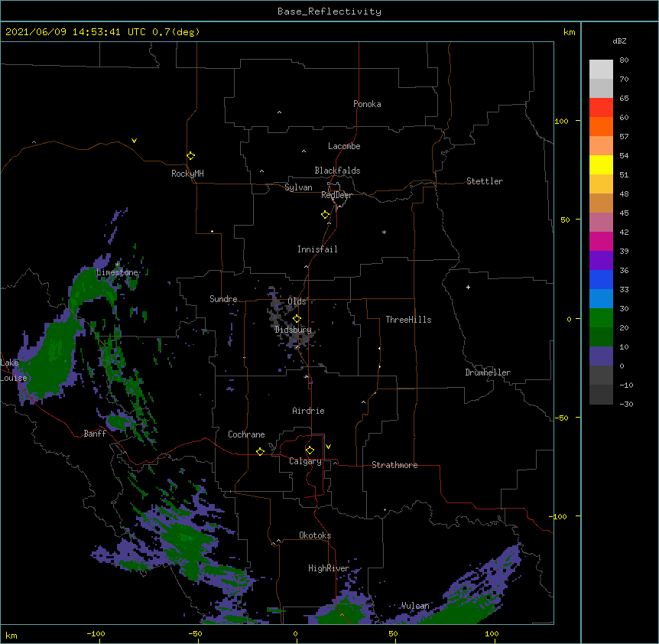Viewport: 659px width, 644px height.
Task: Click the km unit label at bottom left
Action: [11, 635]
